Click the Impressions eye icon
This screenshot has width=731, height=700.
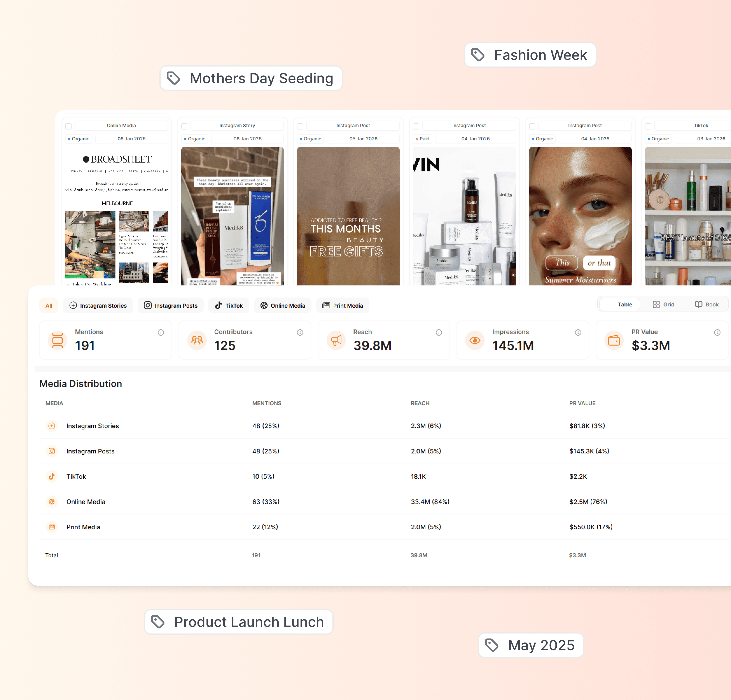(475, 340)
